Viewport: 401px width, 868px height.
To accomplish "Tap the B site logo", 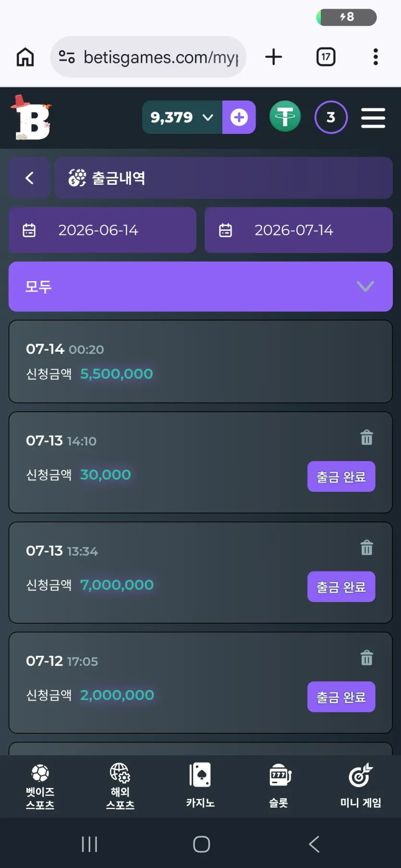I will point(31,118).
